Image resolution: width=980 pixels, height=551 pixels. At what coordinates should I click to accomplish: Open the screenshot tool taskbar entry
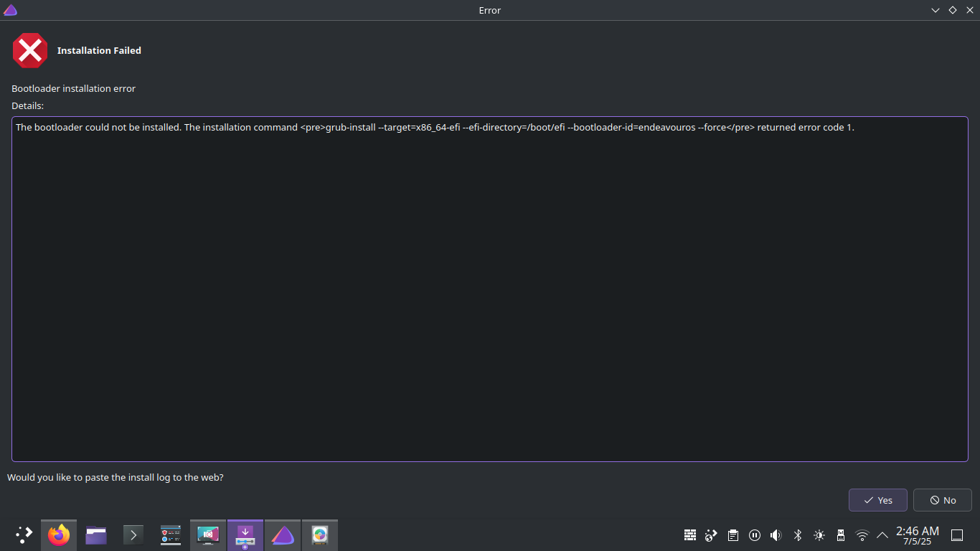208,534
